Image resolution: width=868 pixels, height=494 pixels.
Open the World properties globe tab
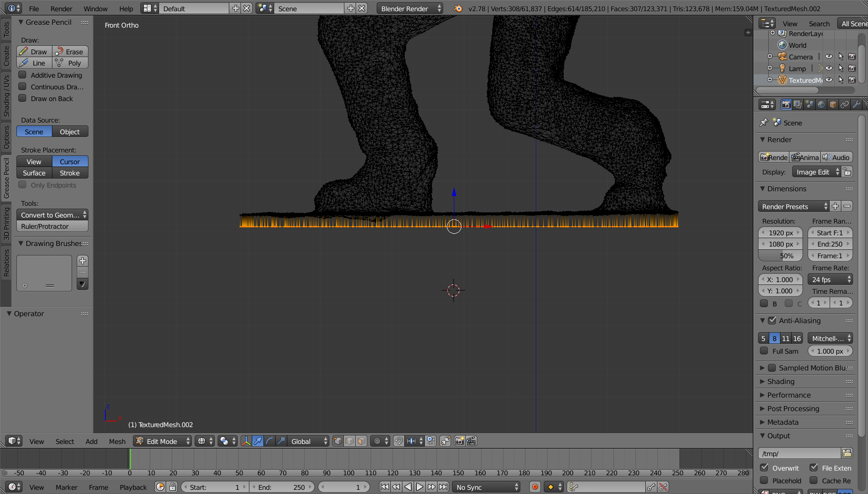pos(821,105)
